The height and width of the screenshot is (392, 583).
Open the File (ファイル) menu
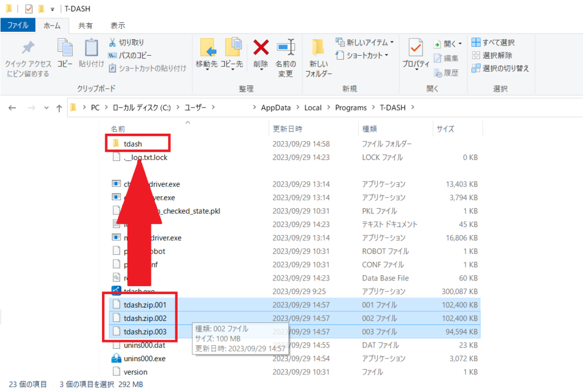tap(18, 26)
